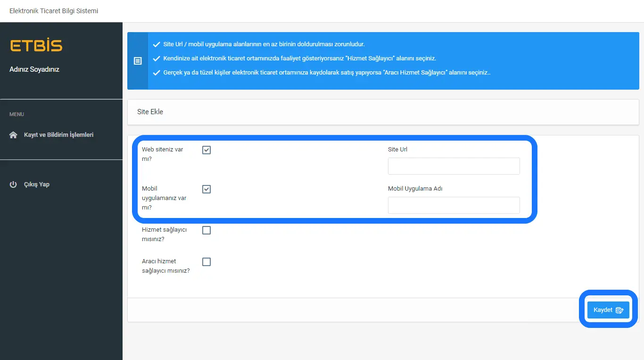Uncheck the "Mobil uygulamanız var mı?" checkbox
This screenshot has height=360, width=644.
tap(206, 189)
